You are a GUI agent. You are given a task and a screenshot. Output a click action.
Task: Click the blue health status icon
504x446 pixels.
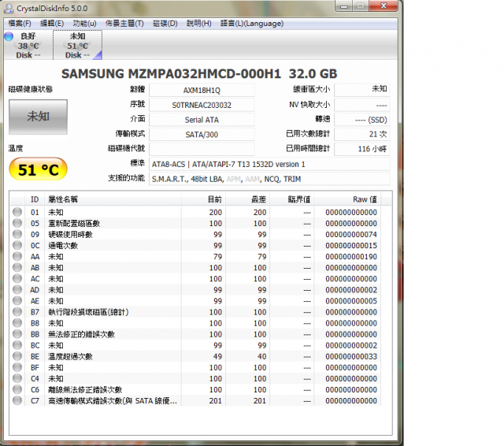(9, 36)
